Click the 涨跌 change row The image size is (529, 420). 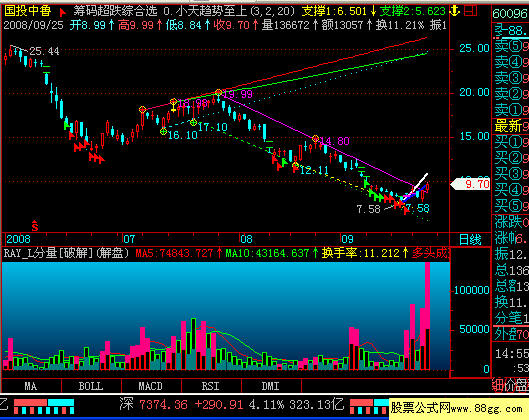[511, 223]
